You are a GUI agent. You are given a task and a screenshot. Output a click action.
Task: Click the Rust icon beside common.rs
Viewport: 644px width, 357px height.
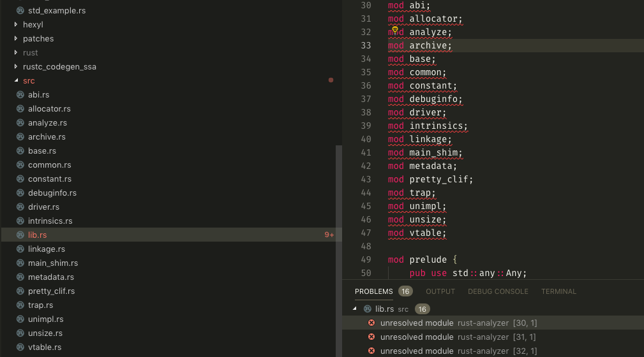coord(20,164)
